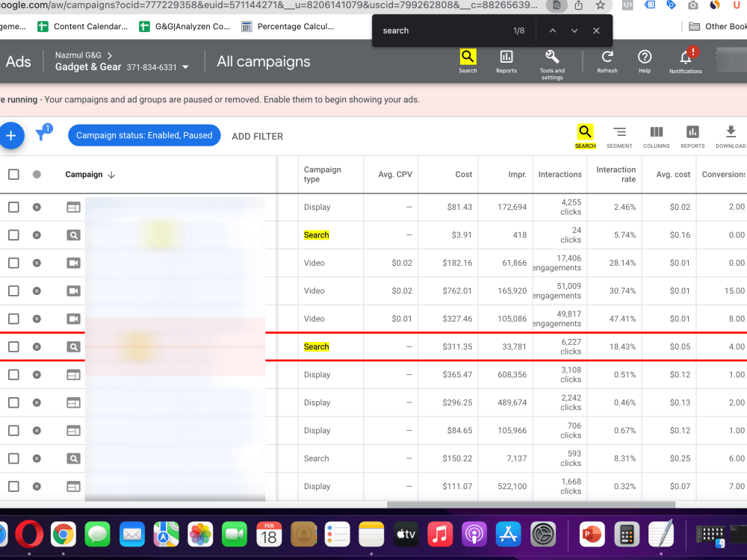The image size is (747, 560).
Task: Click Campaign status: Enabled, Paused filter chip
Action: pyautogui.click(x=144, y=135)
